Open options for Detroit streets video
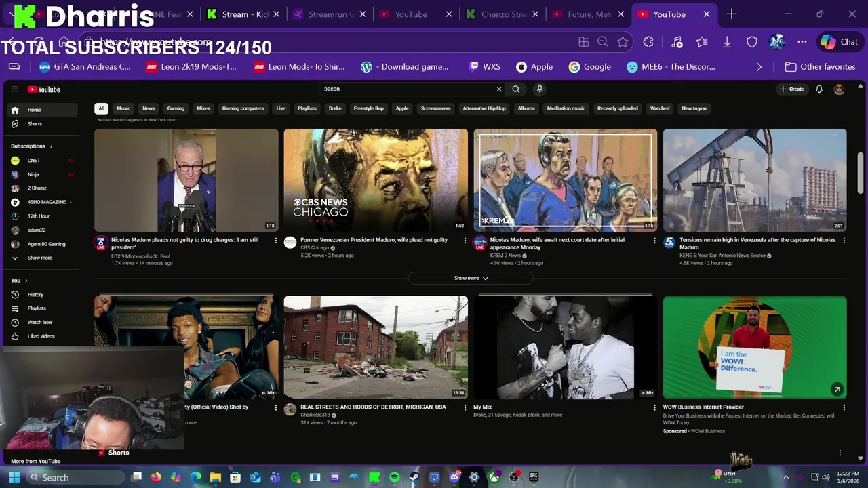The width and height of the screenshot is (868, 488). 465,408
